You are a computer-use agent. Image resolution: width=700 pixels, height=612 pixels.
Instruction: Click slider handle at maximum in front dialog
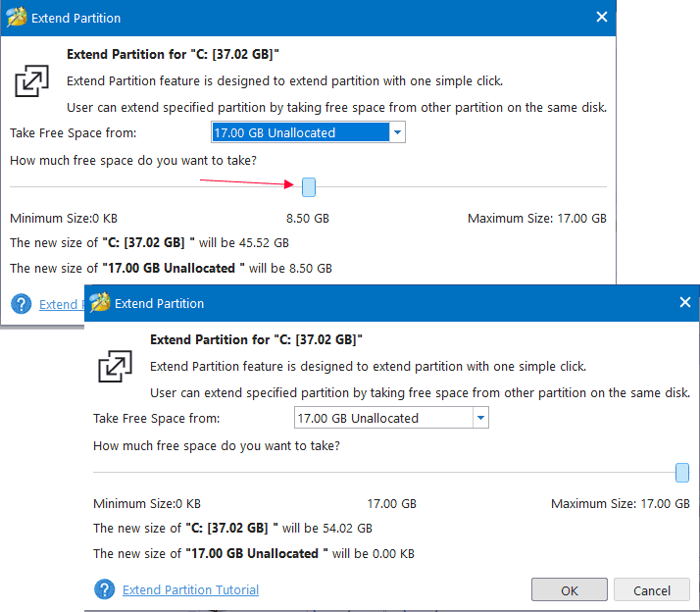[x=682, y=473]
